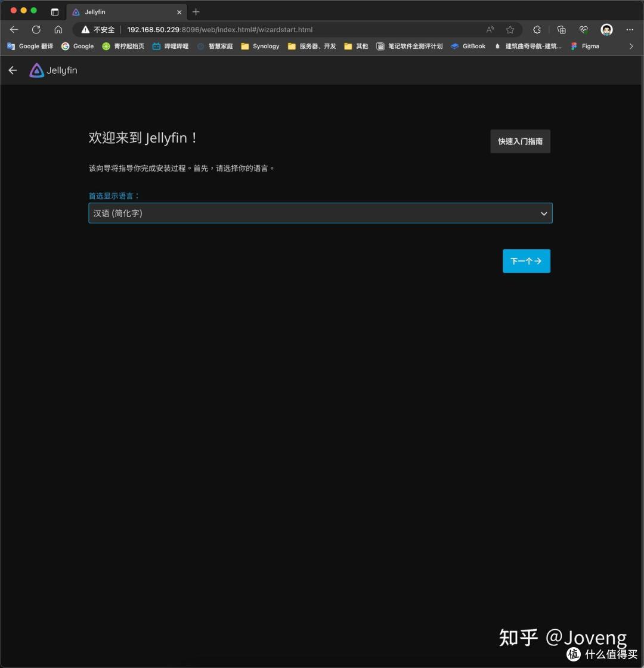Click the back arrow beside the Jellyfin logo

click(13, 70)
